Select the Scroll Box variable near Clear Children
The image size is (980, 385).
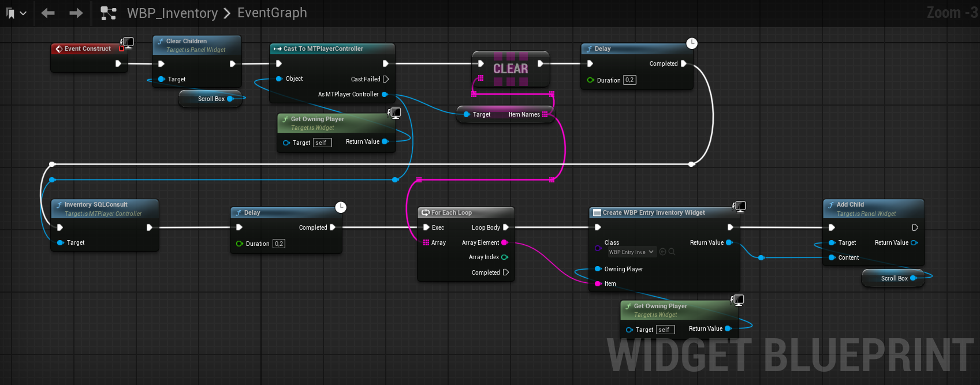pyautogui.click(x=210, y=99)
